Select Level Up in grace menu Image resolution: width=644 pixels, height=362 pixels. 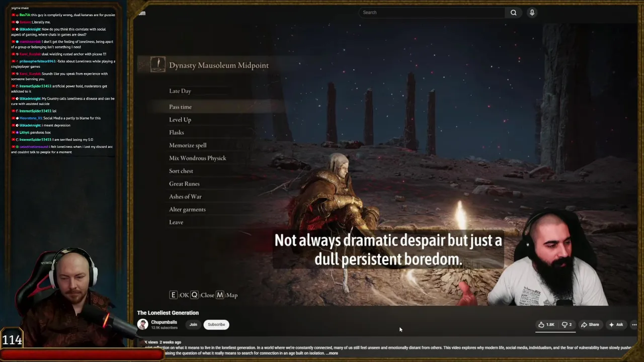[x=180, y=120]
